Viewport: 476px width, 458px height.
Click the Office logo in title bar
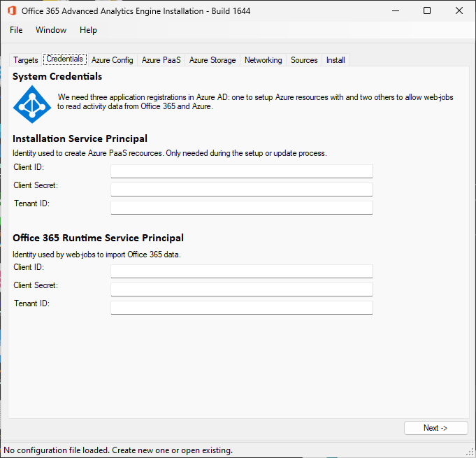(x=12, y=11)
